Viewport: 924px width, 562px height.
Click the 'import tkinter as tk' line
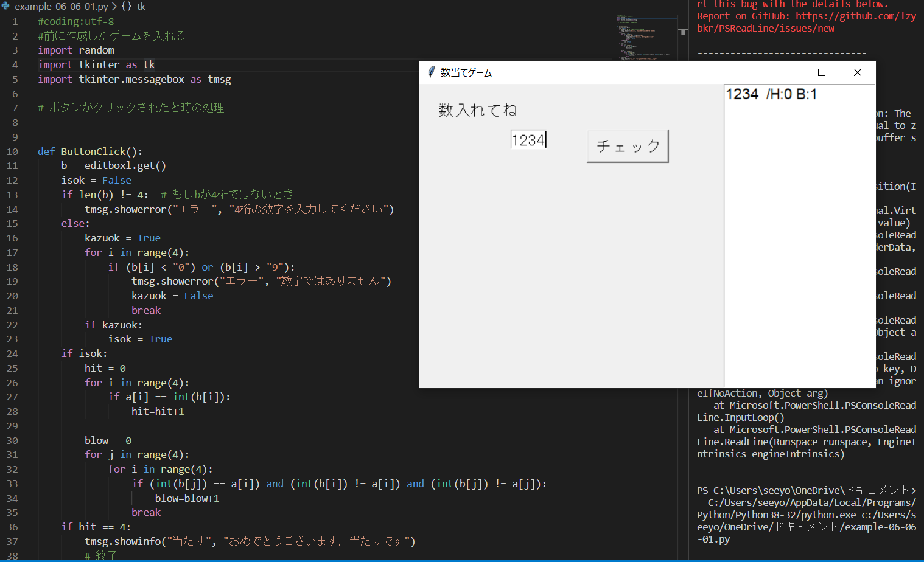(96, 64)
